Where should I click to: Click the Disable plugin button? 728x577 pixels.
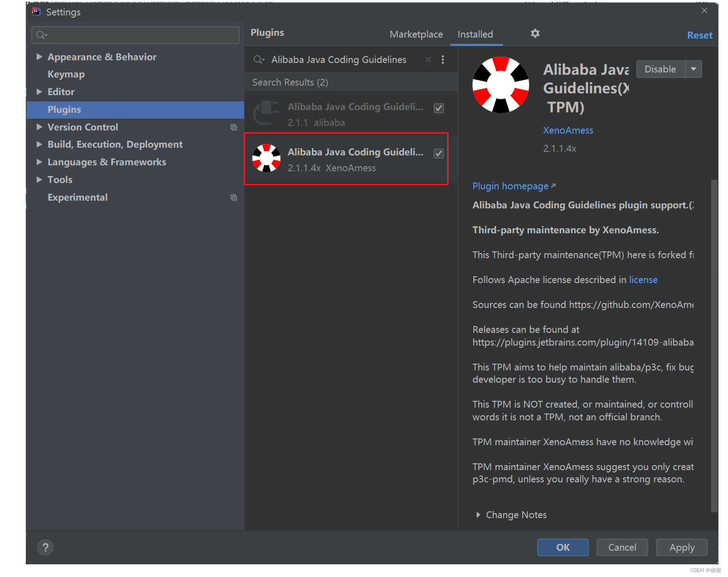pyautogui.click(x=661, y=69)
